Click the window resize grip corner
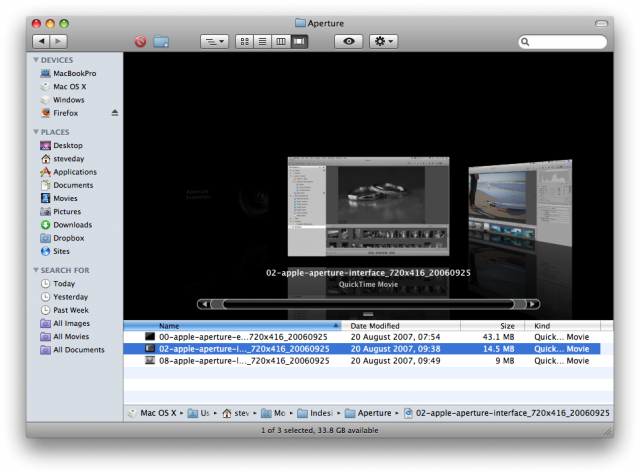The width and height of the screenshot is (640, 474). [x=608, y=432]
